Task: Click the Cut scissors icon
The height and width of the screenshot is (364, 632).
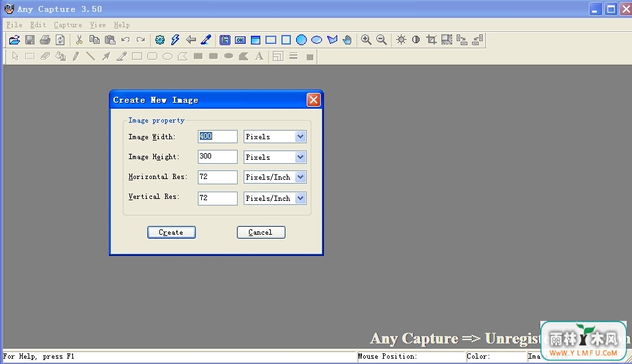Action: point(79,40)
